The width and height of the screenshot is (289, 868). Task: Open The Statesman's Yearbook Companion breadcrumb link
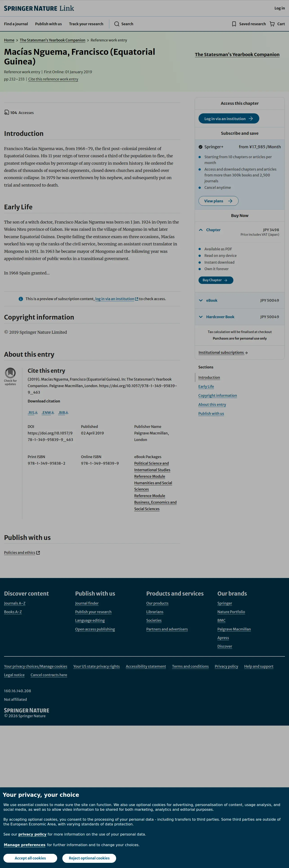pyautogui.click(x=52, y=40)
